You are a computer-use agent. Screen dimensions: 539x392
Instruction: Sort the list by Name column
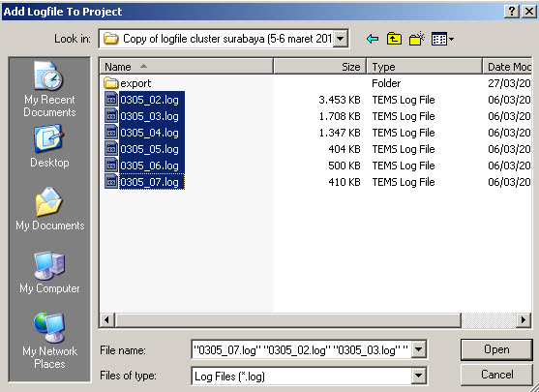pyautogui.click(x=187, y=67)
